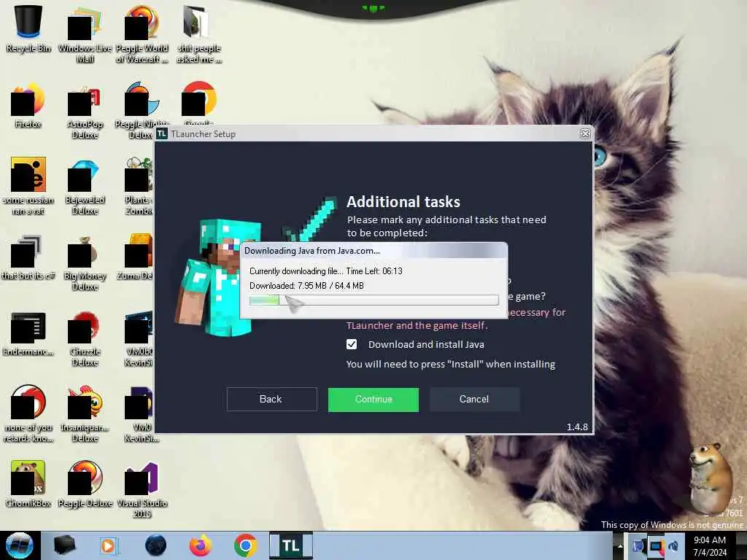The width and height of the screenshot is (747, 560).
Task: Open Peggle World of Warcraft shortcut
Action: 142,34
